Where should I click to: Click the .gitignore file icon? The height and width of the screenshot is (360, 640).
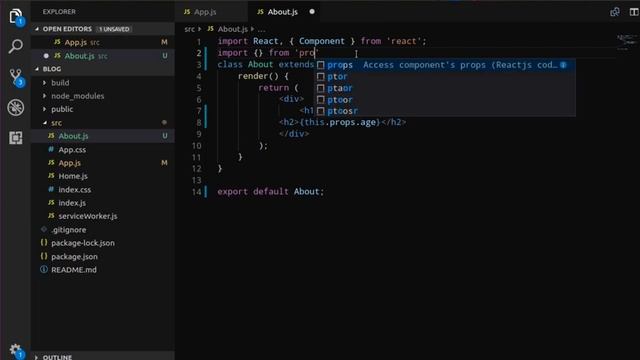[x=44, y=229]
